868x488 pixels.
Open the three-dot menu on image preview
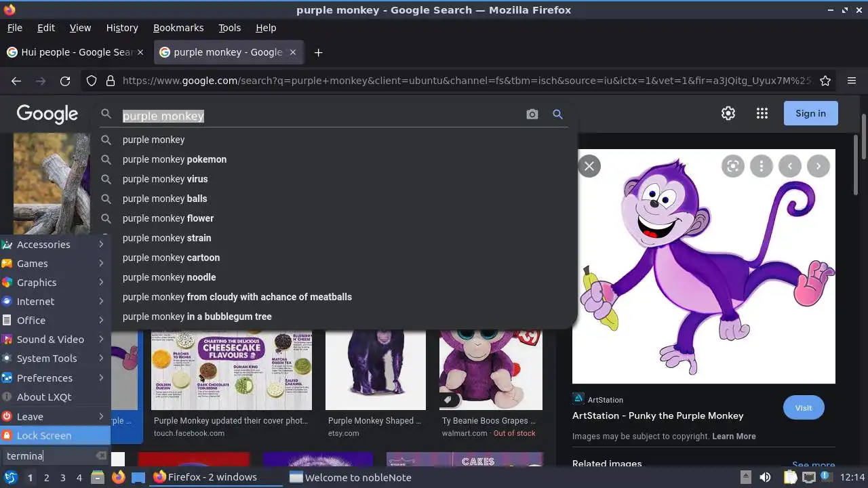click(762, 166)
